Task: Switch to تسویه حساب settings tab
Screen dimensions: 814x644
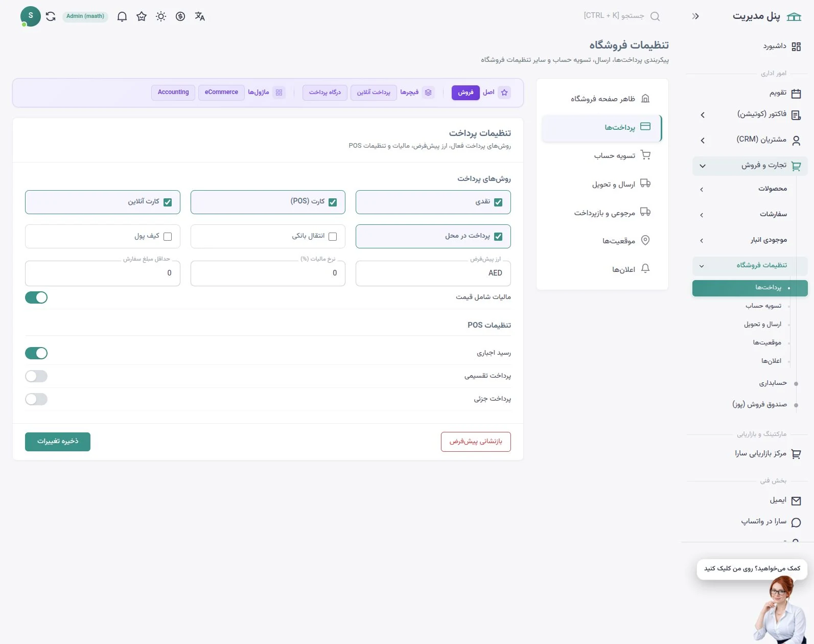Action: coord(602,155)
